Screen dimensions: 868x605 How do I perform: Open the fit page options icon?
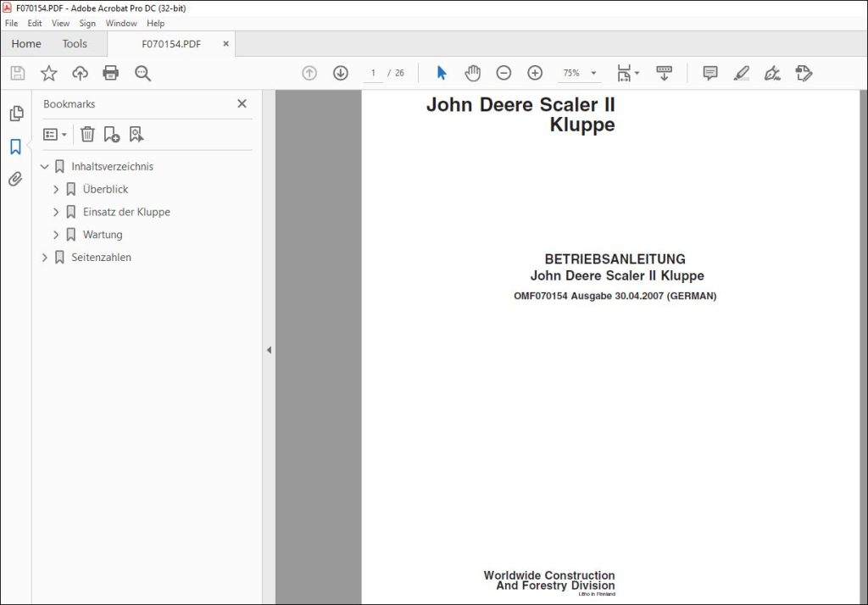(628, 73)
